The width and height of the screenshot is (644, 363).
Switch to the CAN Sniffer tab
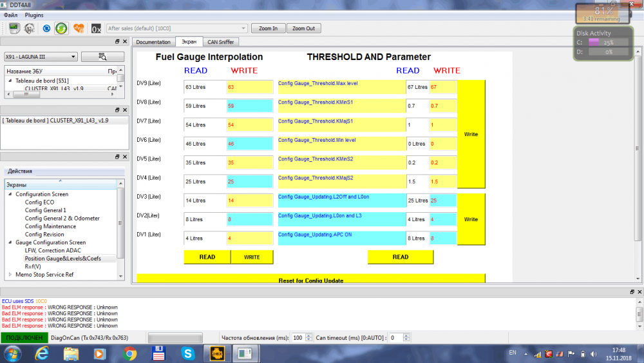(220, 42)
